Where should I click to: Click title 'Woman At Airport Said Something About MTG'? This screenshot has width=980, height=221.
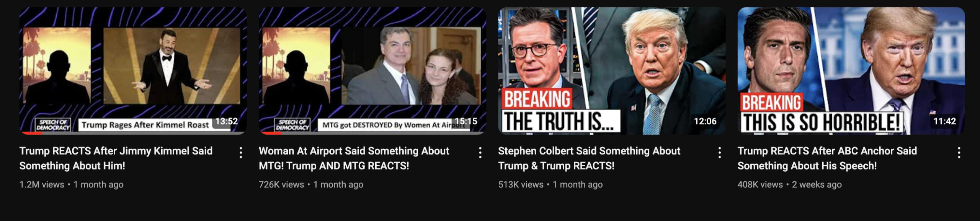pos(354,158)
